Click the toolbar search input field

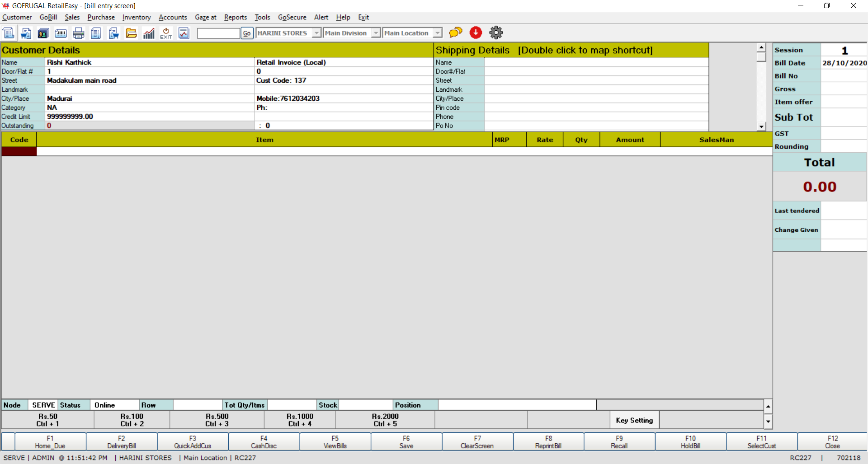coord(218,33)
